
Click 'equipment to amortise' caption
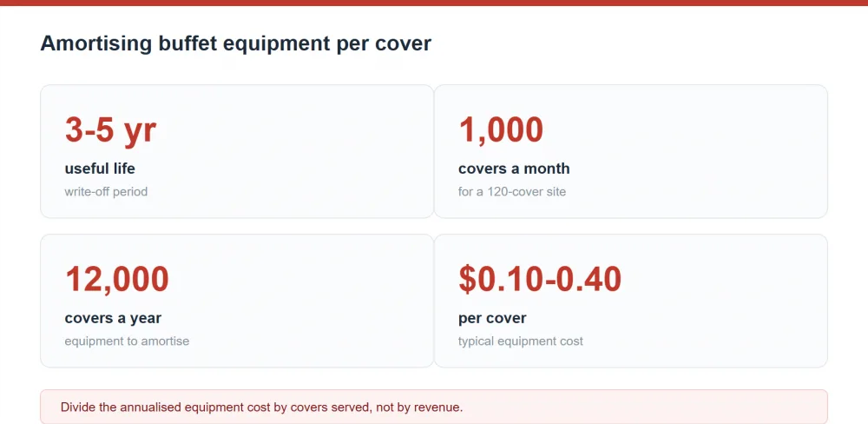pyautogui.click(x=127, y=341)
